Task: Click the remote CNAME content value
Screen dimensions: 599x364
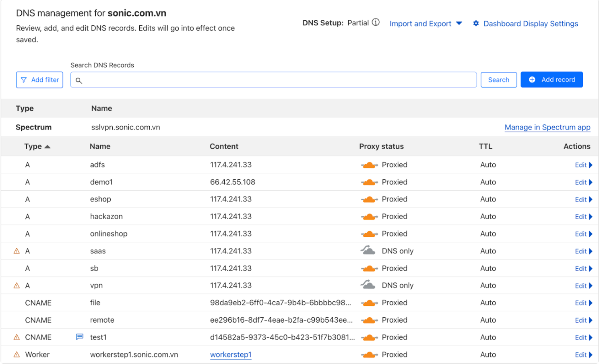Action: click(281, 320)
